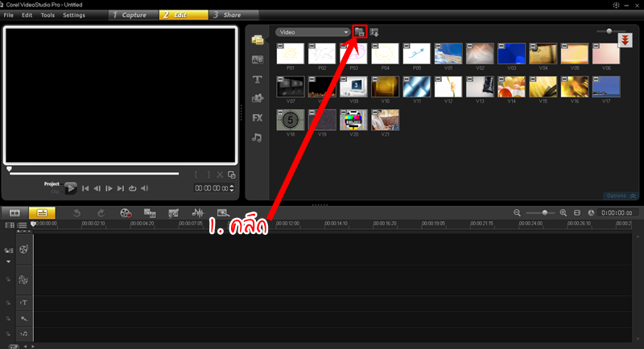Play the project preview
644x349 pixels.
[71, 188]
